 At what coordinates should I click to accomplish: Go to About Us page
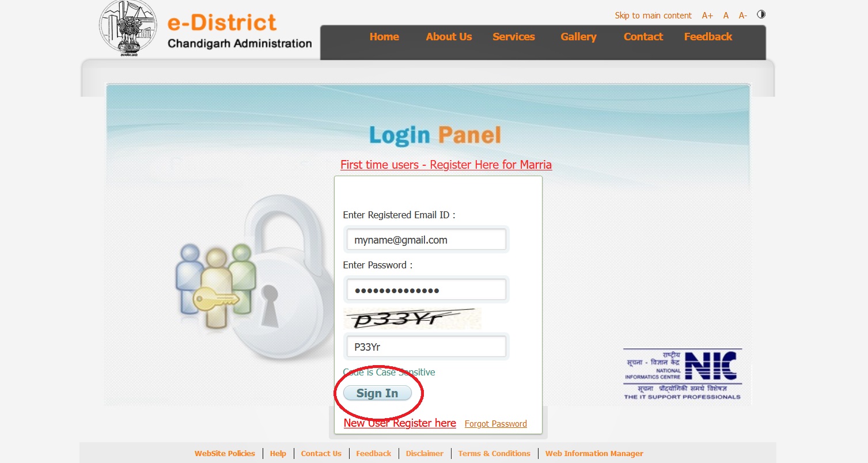(x=449, y=37)
